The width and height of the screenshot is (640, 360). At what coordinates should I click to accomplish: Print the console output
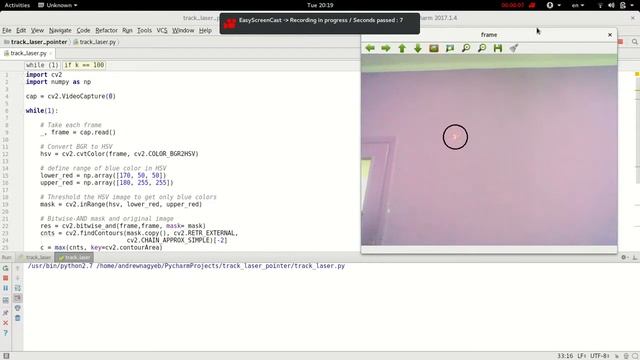click(18, 308)
